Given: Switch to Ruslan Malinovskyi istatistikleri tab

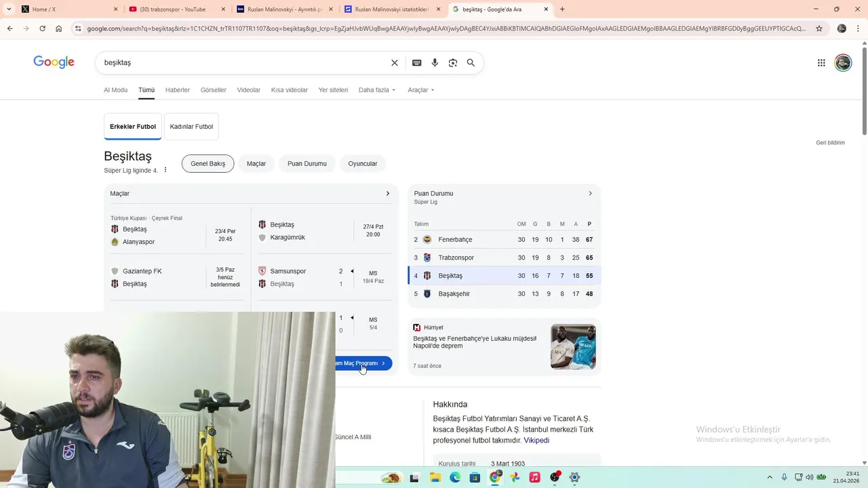Looking at the screenshot, I should [393, 9].
